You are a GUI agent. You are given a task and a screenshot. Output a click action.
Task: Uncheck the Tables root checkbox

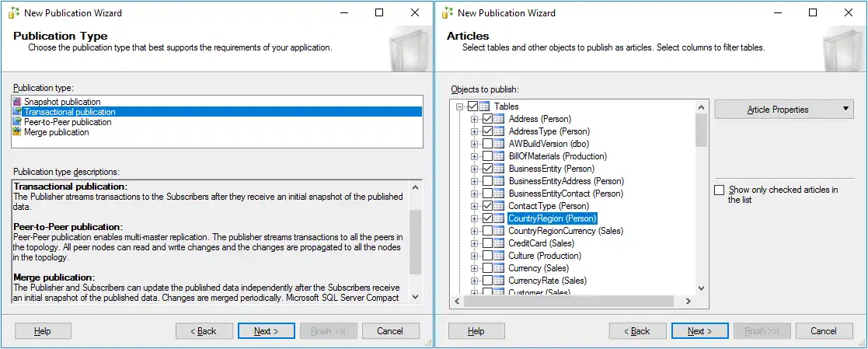[472, 106]
